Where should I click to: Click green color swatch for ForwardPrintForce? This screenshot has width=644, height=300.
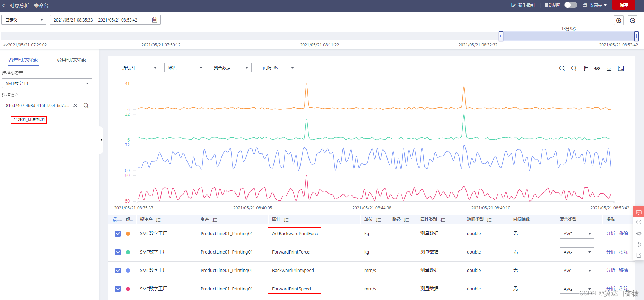pos(128,252)
